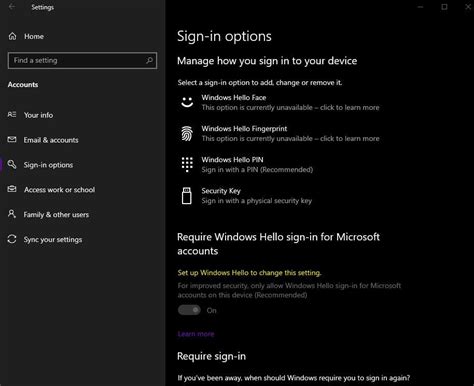The height and width of the screenshot is (386, 474).
Task: Click the Settings window title text
Action: pos(42,7)
